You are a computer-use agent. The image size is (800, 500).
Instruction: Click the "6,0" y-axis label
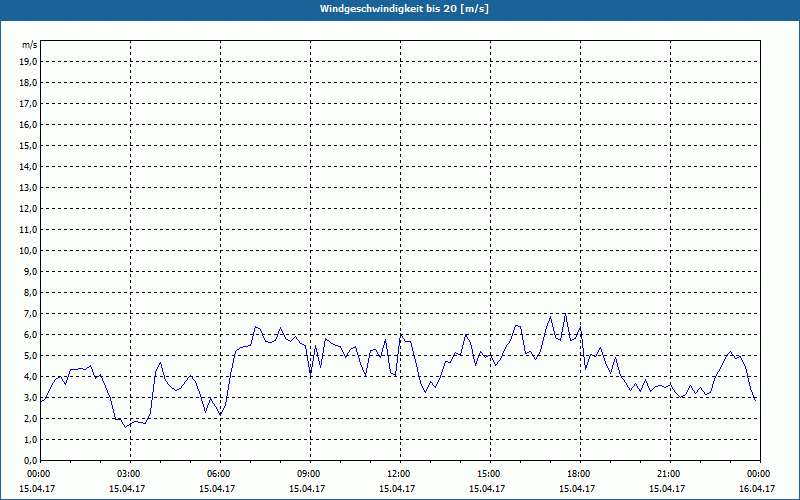tap(31, 335)
